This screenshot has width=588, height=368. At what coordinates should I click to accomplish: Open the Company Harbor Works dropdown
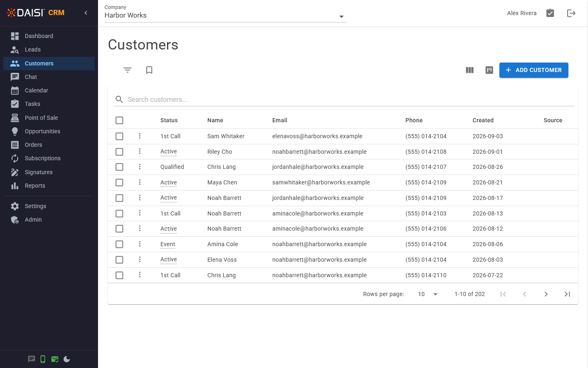pos(225,15)
